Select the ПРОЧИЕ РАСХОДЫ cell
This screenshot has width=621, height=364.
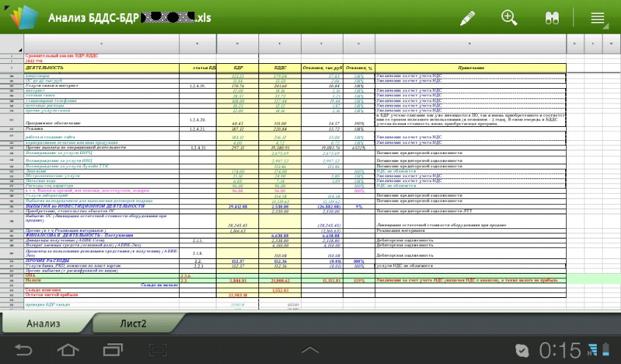tap(101, 261)
